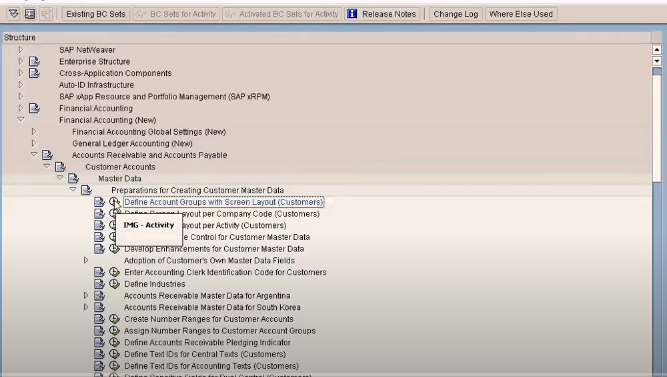This screenshot has height=377, width=667.
Task: Click Where Else Used button
Action: point(521,14)
